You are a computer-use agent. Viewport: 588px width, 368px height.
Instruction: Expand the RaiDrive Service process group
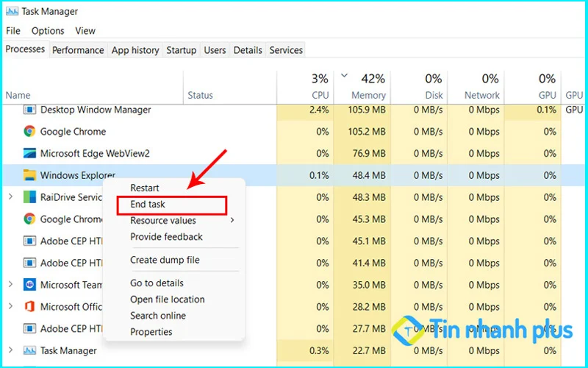(x=10, y=197)
